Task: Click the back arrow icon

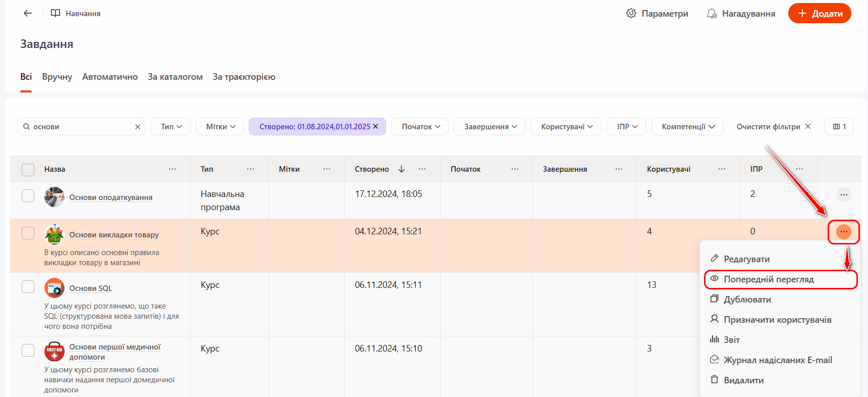Action: click(28, 13)
